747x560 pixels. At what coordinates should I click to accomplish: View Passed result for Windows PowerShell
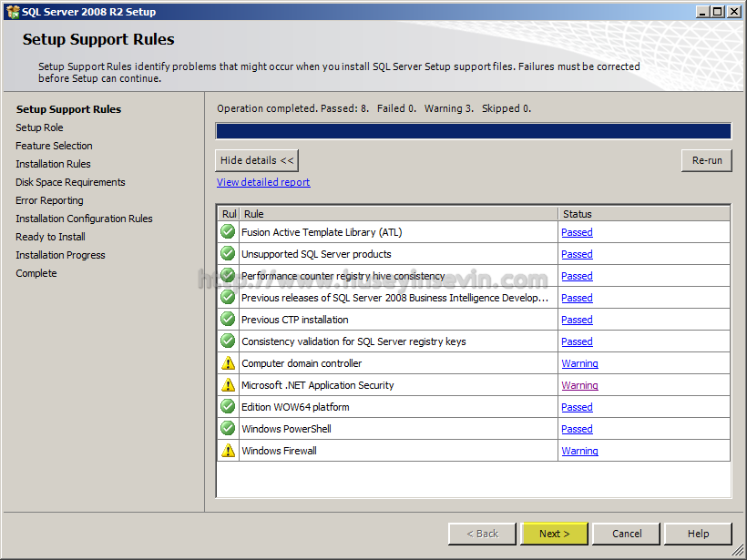click(x=577, y=430)
